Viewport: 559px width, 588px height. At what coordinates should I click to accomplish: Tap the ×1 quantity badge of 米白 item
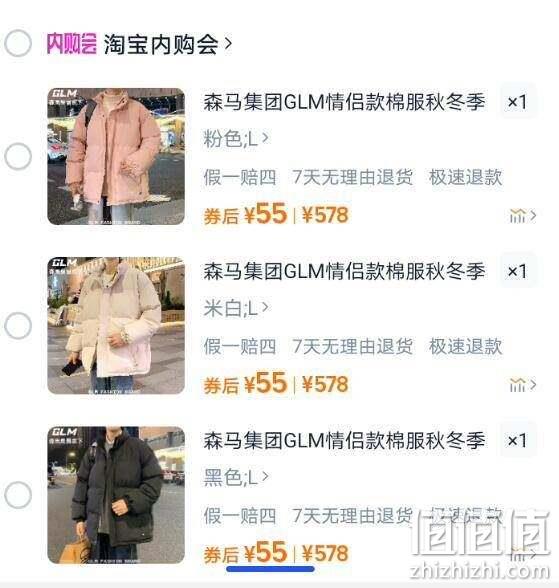(x=517, y=271)
